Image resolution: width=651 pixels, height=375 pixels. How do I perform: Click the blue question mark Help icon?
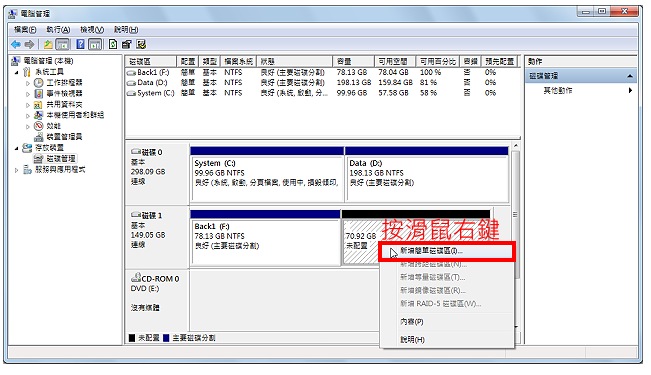pyautogui.click(x=81, y=44)
